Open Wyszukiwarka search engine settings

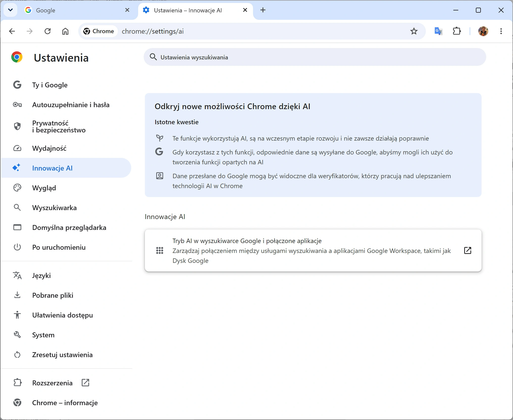66,208
